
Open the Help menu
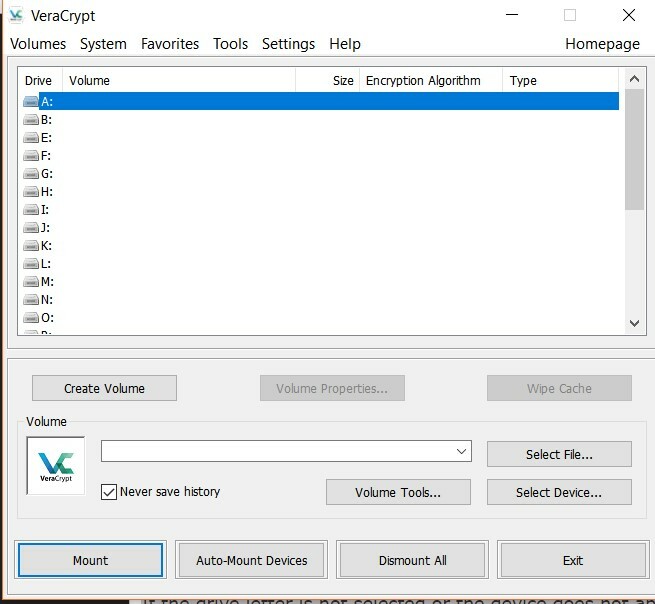pos(345,44)
